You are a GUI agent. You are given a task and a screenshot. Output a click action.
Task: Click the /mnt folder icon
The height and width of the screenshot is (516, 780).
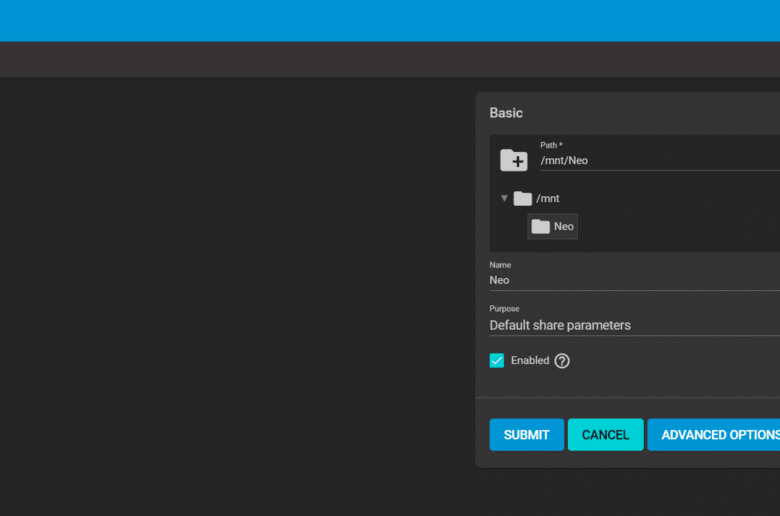(x=522, y=199)
